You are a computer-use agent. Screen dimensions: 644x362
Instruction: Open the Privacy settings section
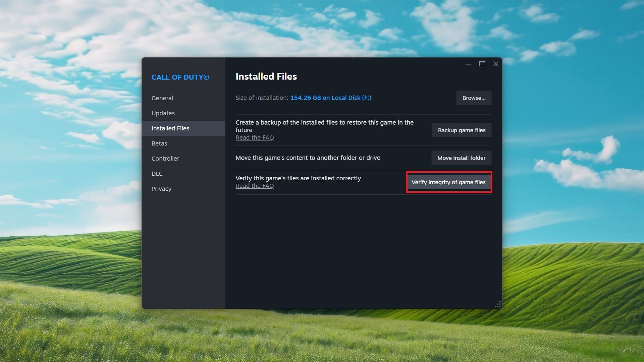pos(161,188)
